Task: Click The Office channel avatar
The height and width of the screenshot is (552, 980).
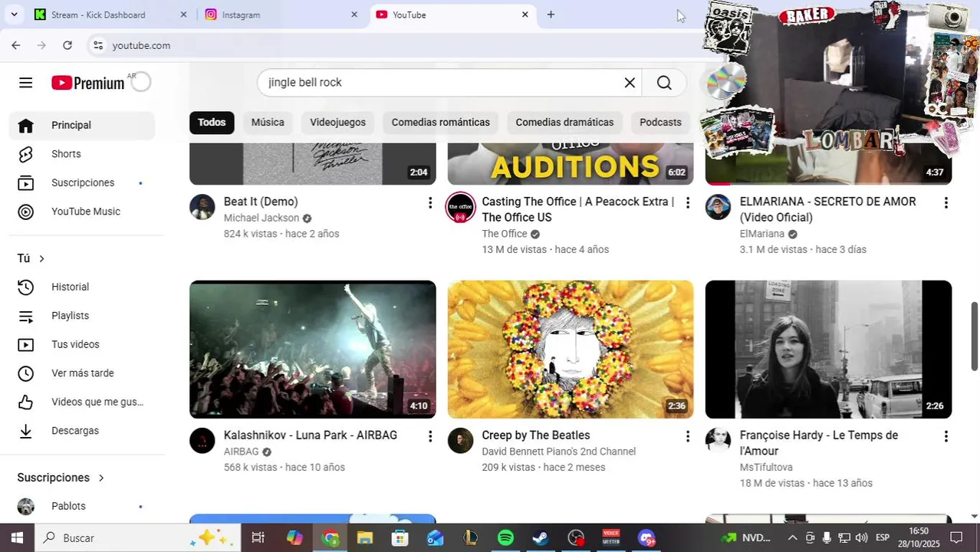Action: click(x=460, y=207)
